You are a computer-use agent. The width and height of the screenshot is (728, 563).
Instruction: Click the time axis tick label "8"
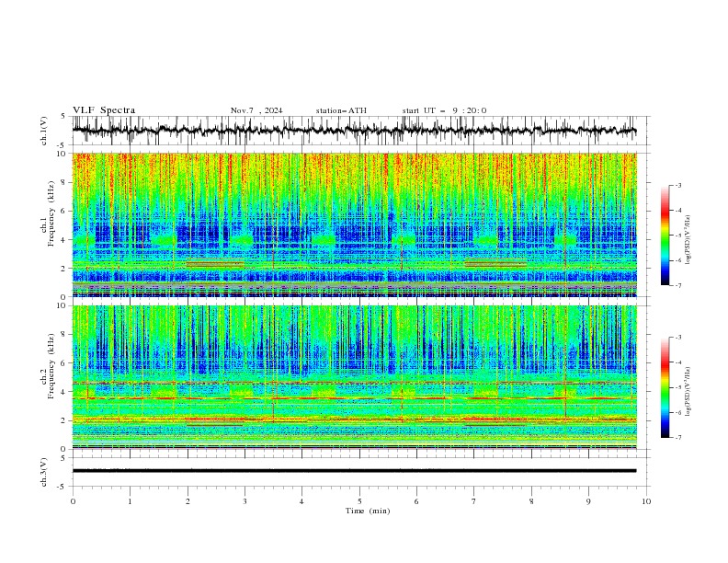(531, 501)
